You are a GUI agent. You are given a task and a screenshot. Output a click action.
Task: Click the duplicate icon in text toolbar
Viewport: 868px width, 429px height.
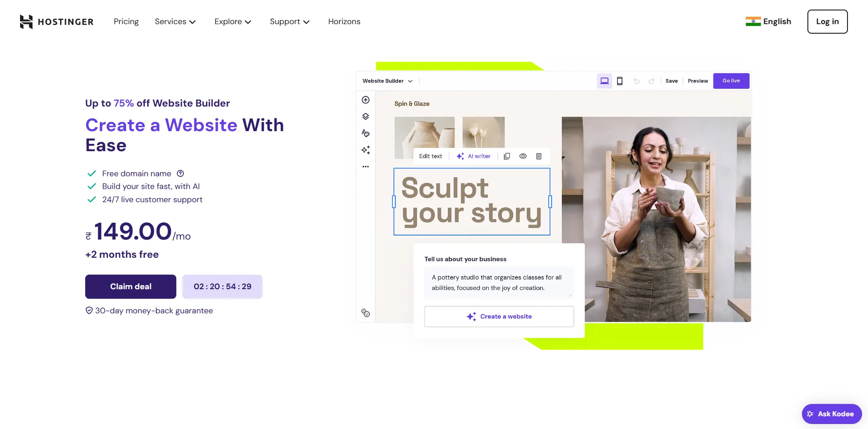[507, 156]
